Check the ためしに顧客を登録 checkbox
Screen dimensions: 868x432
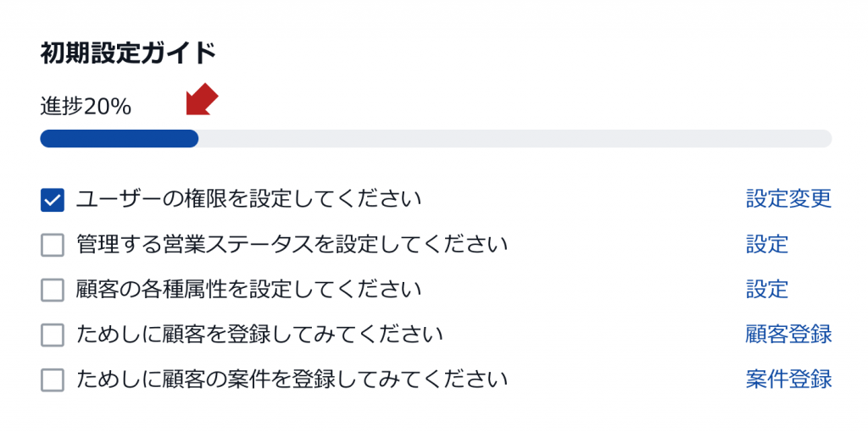coord(52,335)
